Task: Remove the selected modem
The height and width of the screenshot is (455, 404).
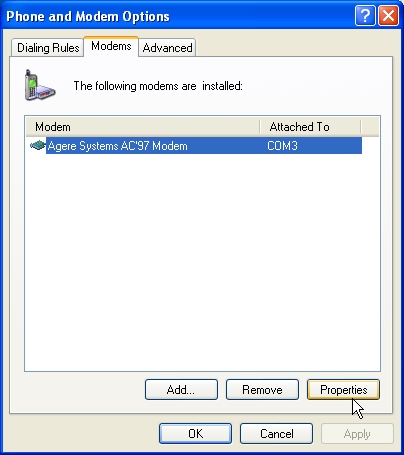Action: (x=262, y=389)
